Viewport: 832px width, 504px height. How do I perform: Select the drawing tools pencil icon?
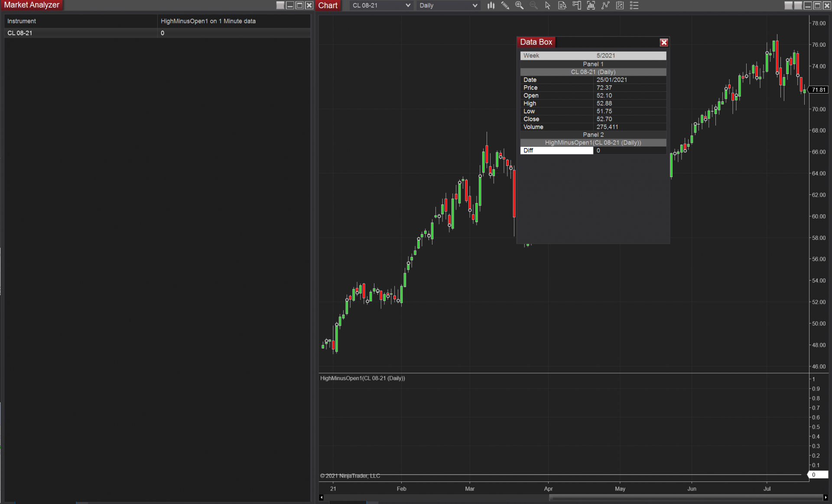pos(505,6)
